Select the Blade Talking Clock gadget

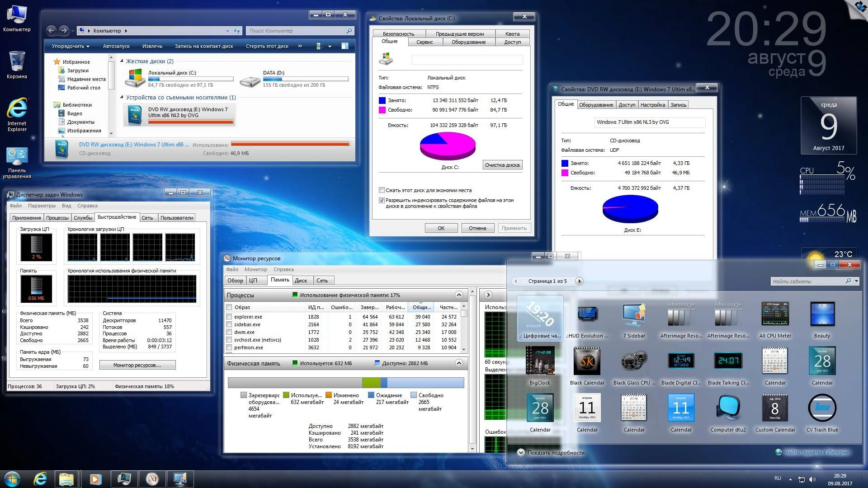point(728,365)
